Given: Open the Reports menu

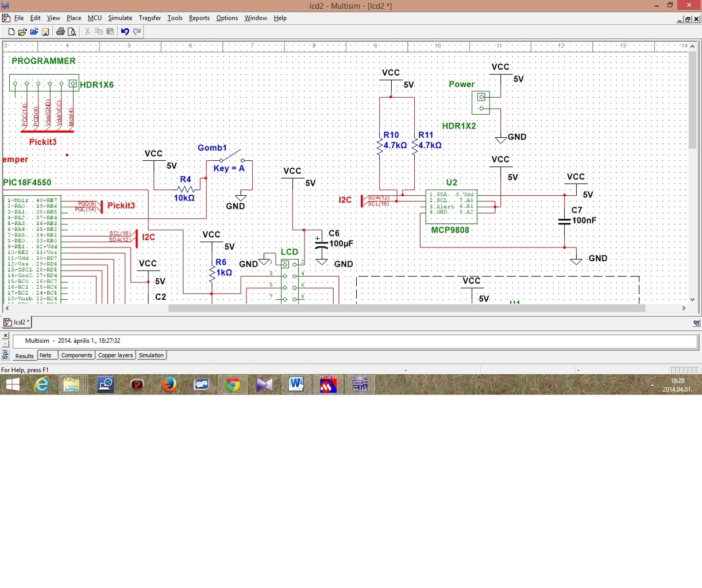Looking at the screenshot, I should 199,18.
